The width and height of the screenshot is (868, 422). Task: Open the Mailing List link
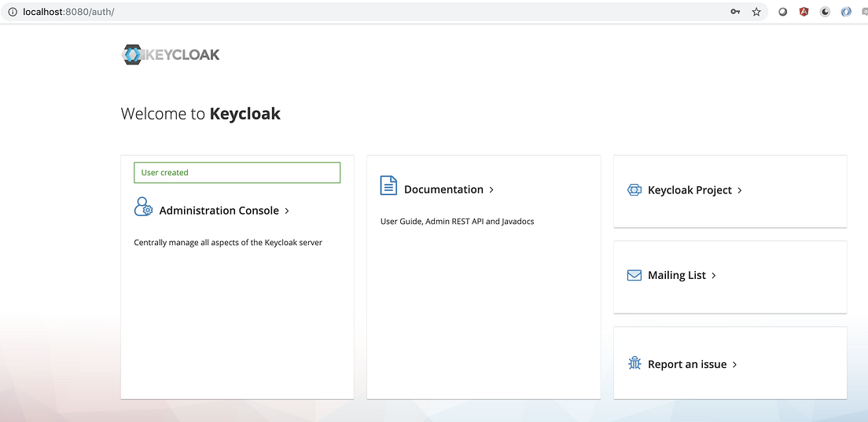pos(676,275)
